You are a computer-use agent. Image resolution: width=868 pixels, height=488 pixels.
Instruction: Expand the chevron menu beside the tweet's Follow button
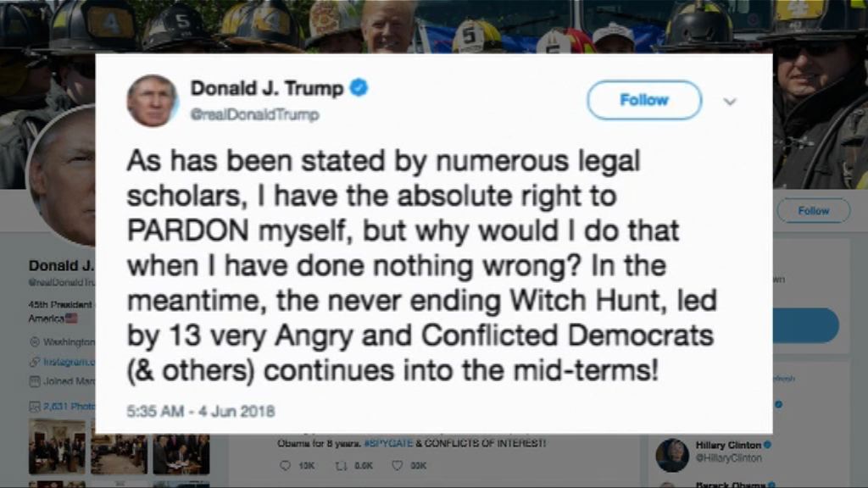pyautogui.click(x=730, y=102)
